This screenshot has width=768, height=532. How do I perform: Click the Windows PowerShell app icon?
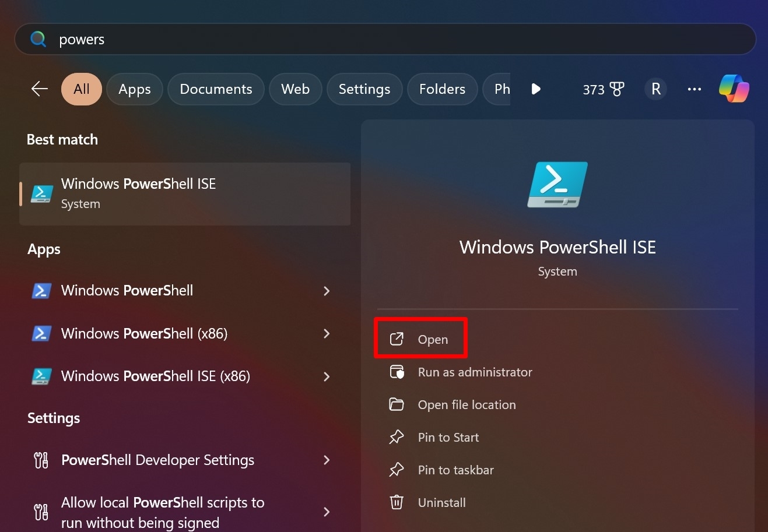click(41, 290)
